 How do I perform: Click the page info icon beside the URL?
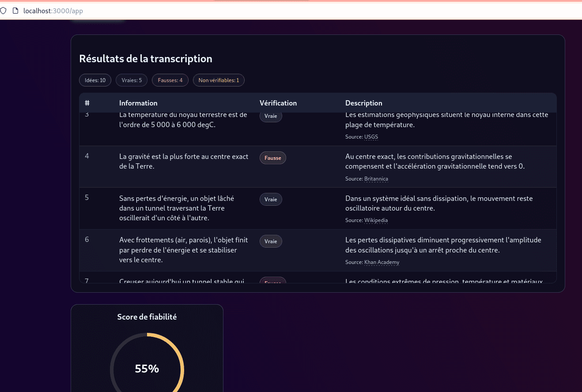15,11
